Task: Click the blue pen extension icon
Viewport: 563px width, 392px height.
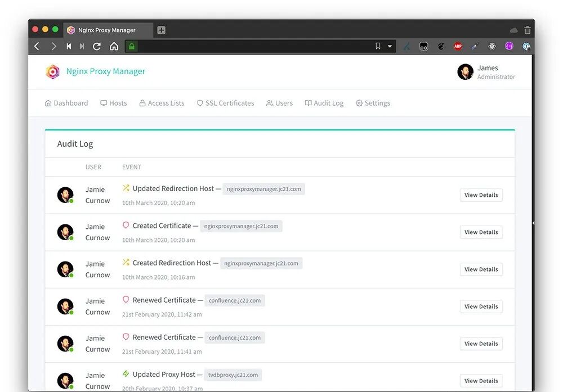Action: click(x=407, y=46)
